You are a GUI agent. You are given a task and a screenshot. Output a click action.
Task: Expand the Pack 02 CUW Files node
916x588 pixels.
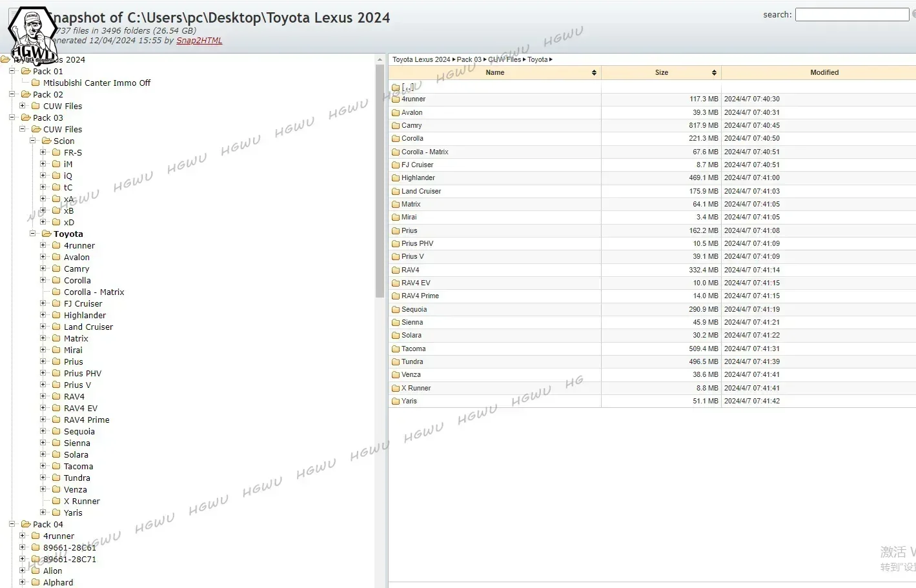click(23, 106)
